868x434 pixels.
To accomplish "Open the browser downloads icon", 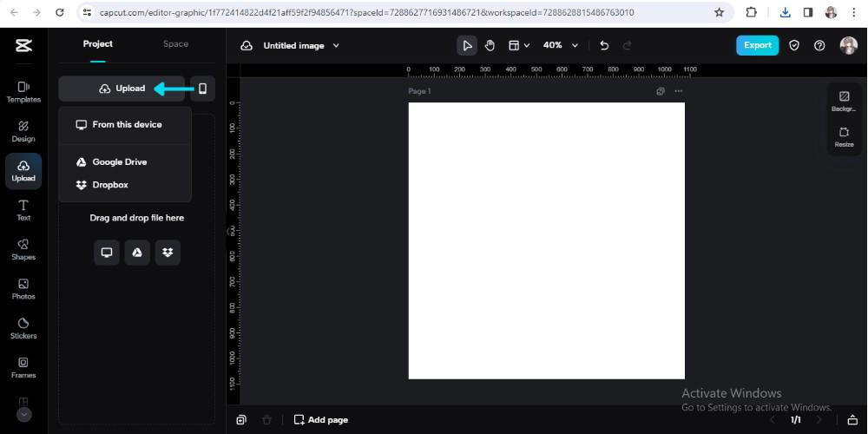I will [785, 12].
